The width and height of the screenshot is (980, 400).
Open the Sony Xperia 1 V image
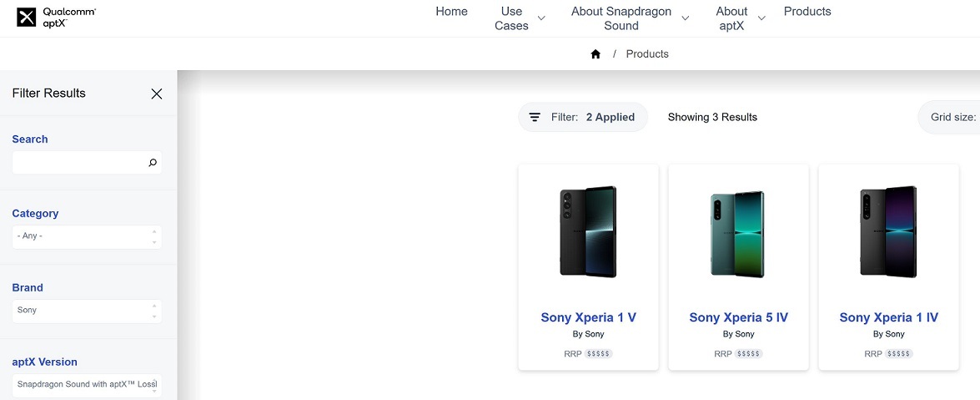tap(588, 231)
